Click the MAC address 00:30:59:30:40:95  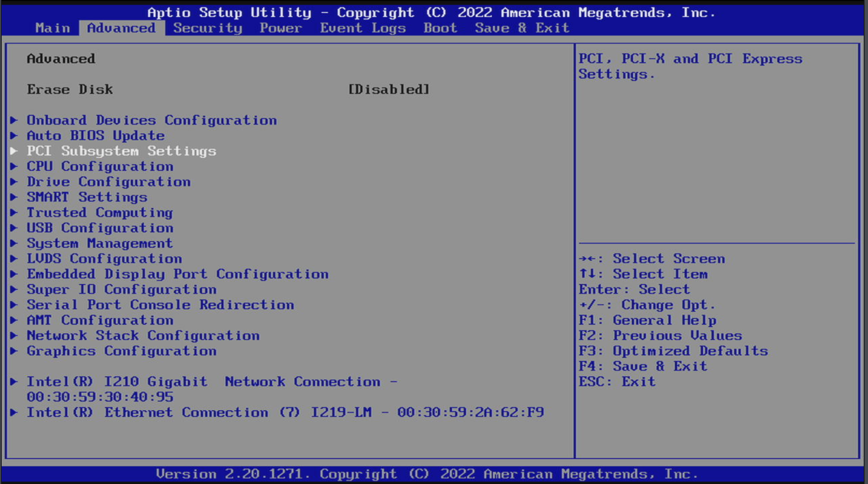pos(100,397)
